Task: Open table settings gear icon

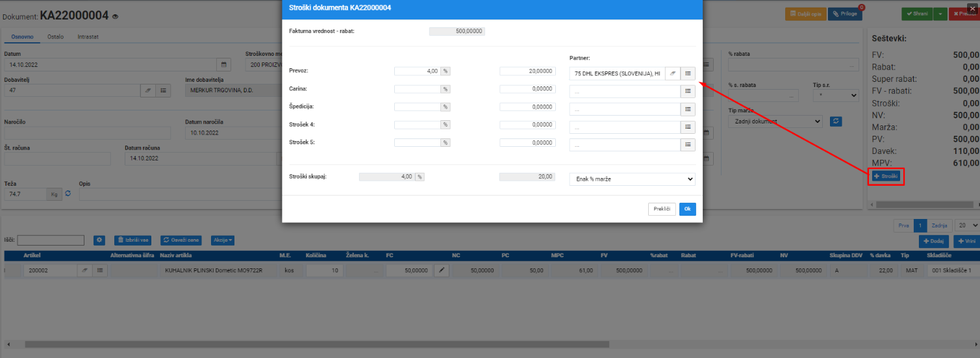Action: point(99,240)
